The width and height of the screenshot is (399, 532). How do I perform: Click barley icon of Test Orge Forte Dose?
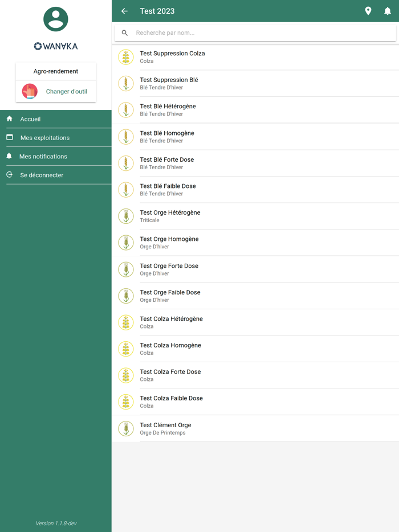tap(126, 269)
